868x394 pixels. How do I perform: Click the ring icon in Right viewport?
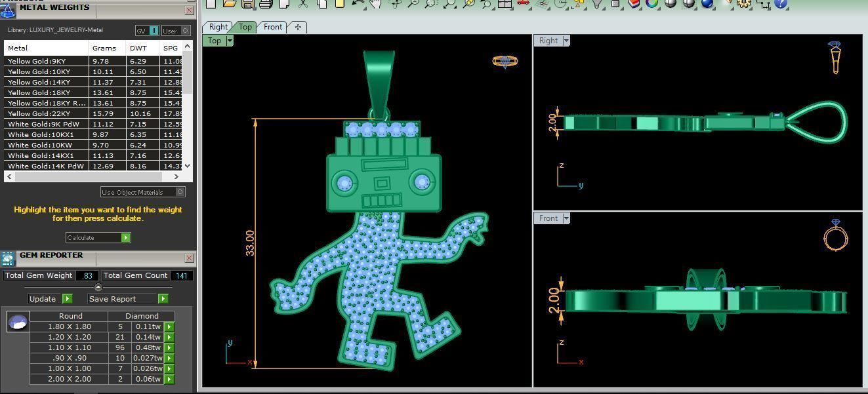click(x=835, y=58)
